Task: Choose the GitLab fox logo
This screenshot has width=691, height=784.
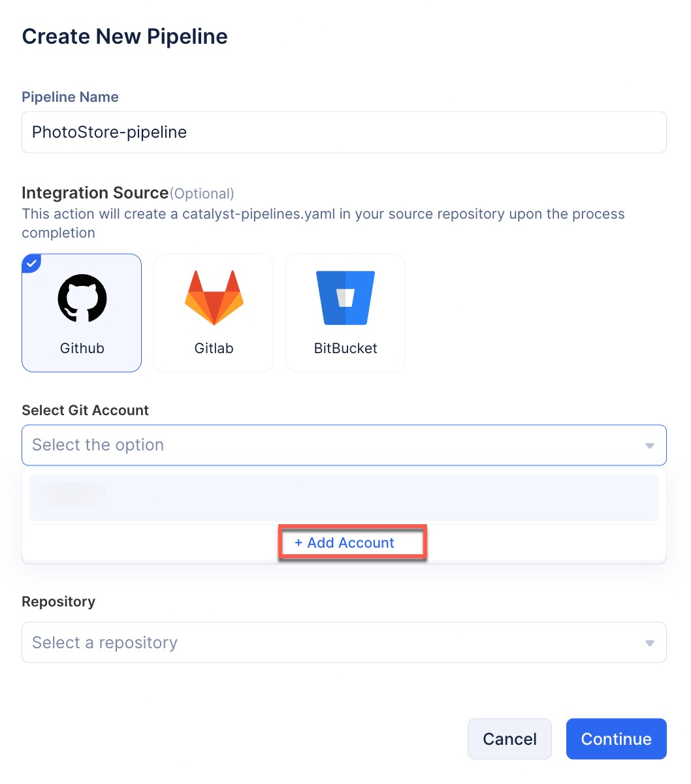Action: (214, 298)
